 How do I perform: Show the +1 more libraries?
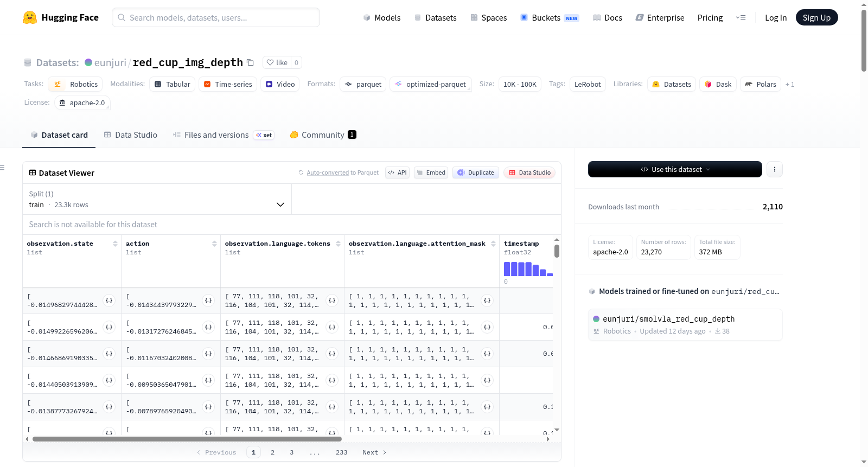click(x=790, y=84)
